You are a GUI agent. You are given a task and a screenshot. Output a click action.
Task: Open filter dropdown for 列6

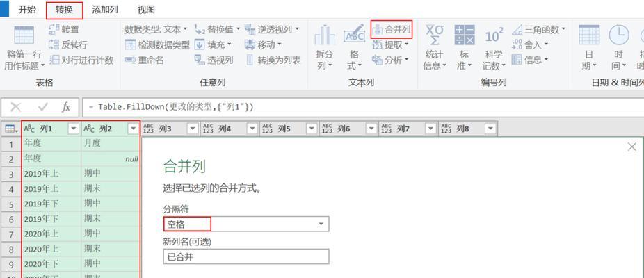(x=371, y=129)
